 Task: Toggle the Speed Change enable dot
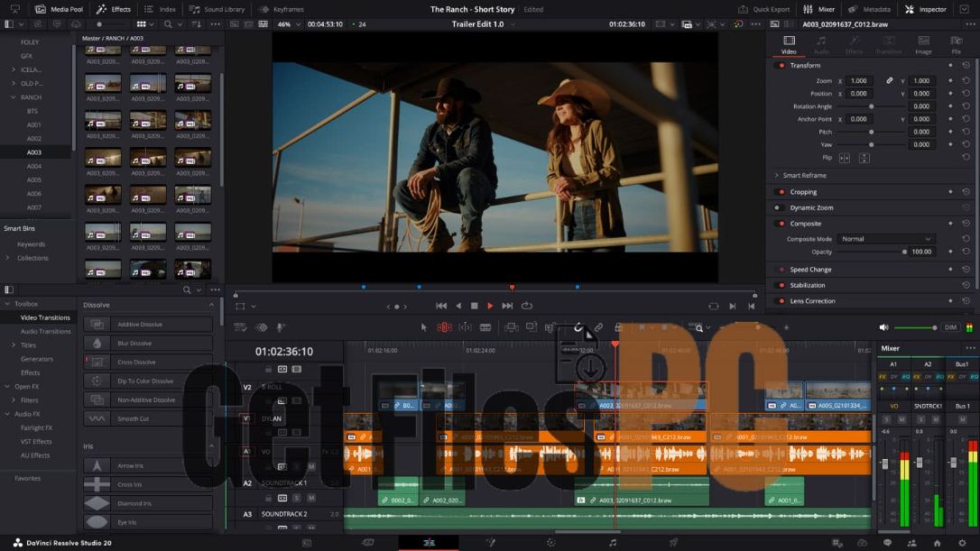point(781,270)
